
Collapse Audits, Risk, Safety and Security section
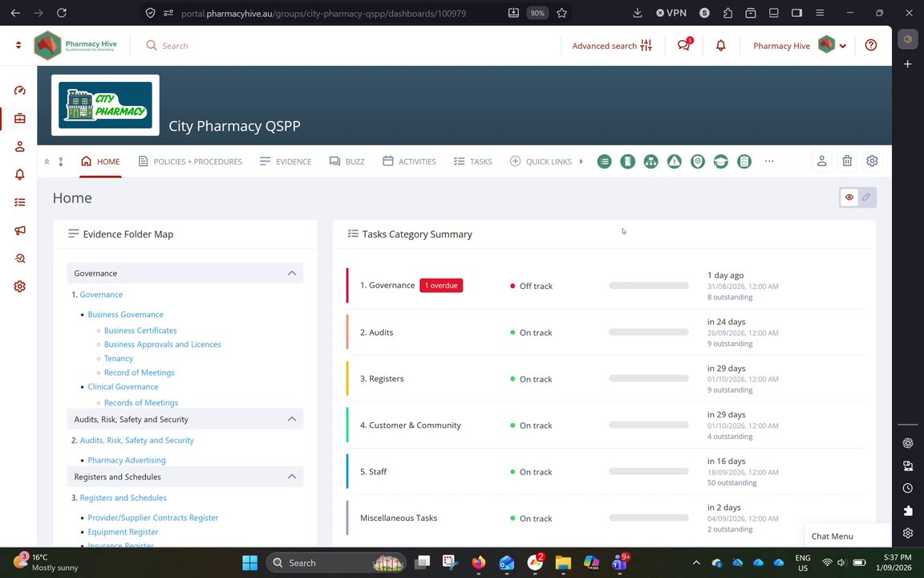click(x=292, y=419)
